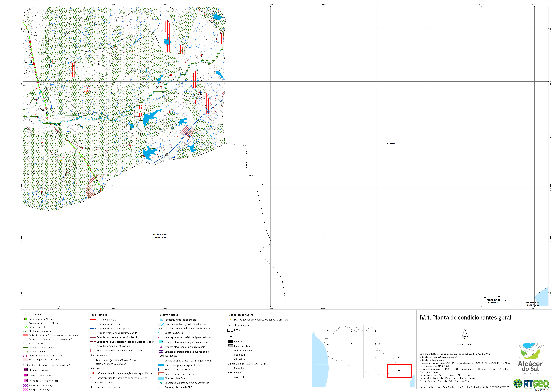Click the Montado de sobro e azinho swatch
555x392 pixels.
click(x=26, y=331)
